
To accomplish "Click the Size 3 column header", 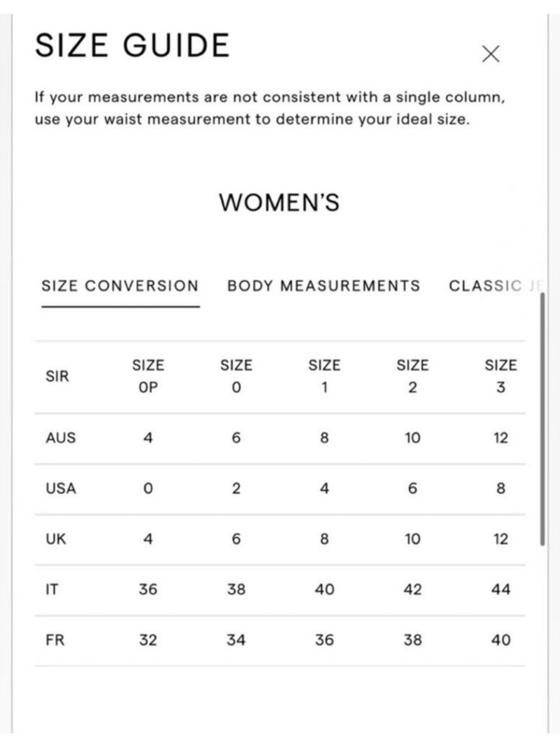I will pos(501,376).
